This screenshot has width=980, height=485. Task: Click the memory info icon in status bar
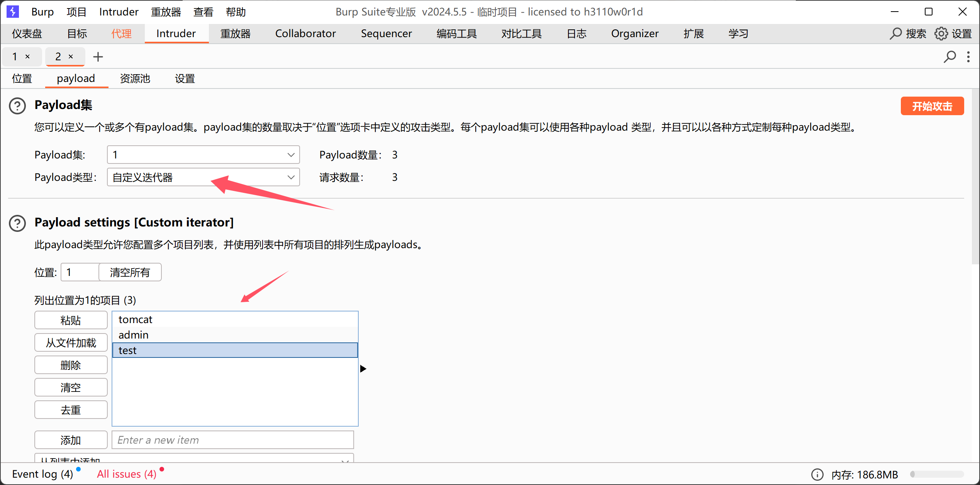[817, 474]
